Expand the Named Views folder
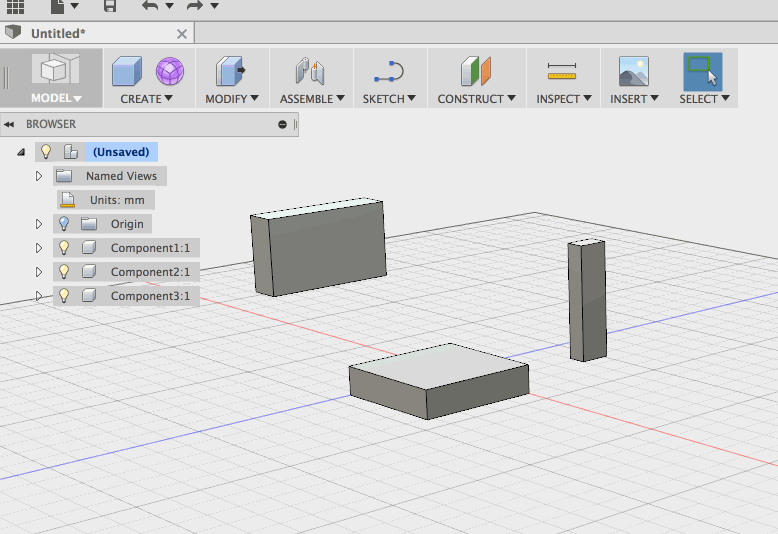Viewport: 778px width, 534px height. tap(39, 176)
